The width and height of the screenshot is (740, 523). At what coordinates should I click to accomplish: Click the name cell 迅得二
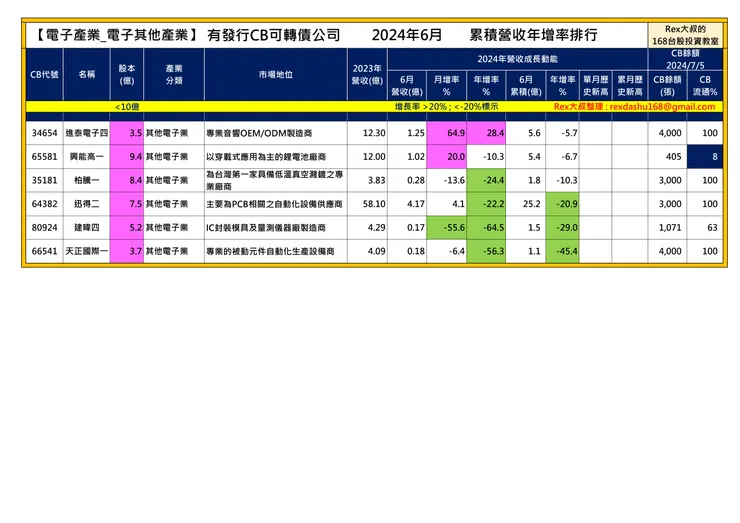pyautogui.click(x=86, y=204)
